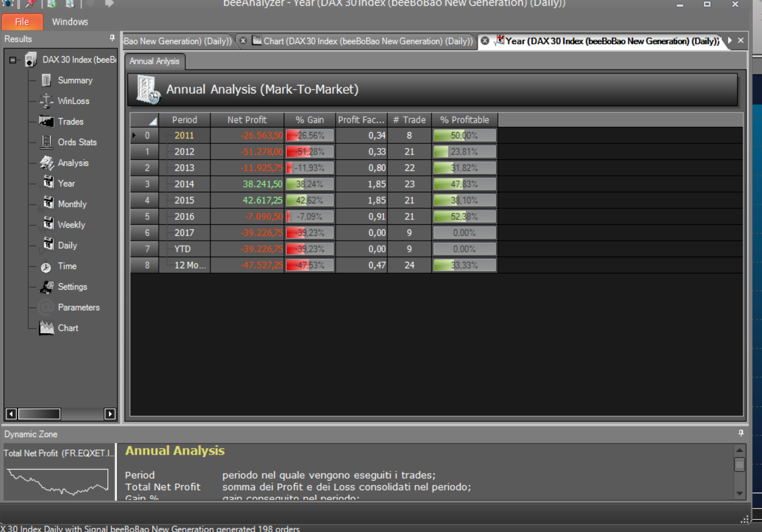The image size is (762, 532).
Task: Sort by the Net Profit column header
Action: coord(247,120)
